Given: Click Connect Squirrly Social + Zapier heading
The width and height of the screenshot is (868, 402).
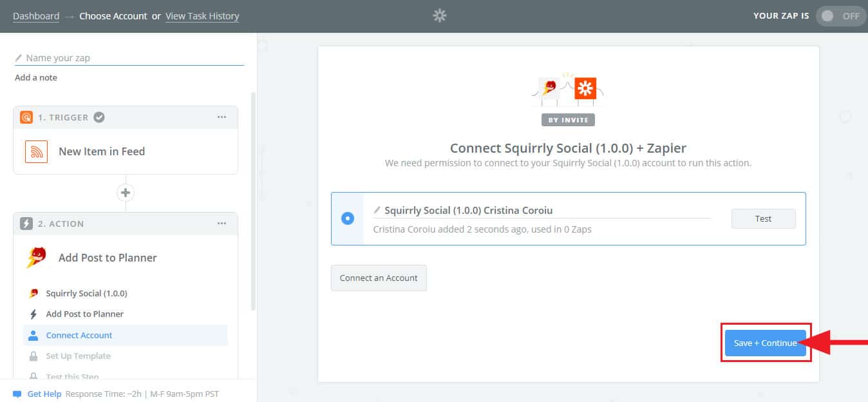Looking at the screenshot, I should 568,148.
